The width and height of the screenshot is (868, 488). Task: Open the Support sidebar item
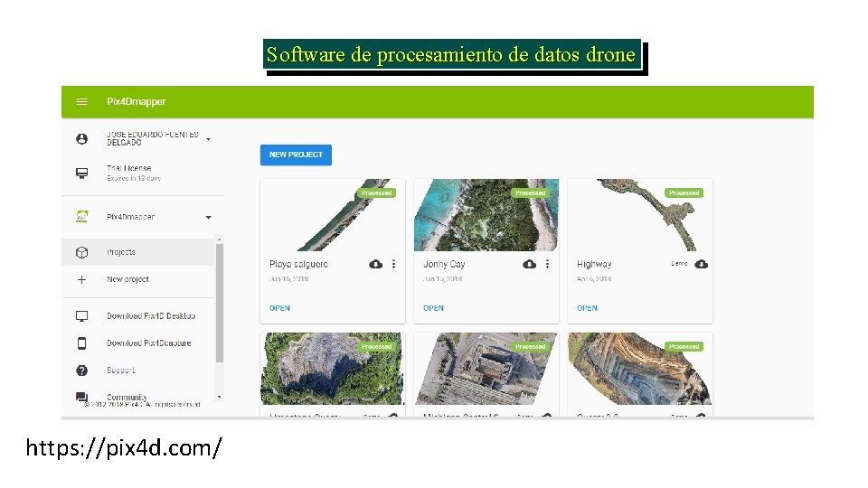(x=120, y=371)
